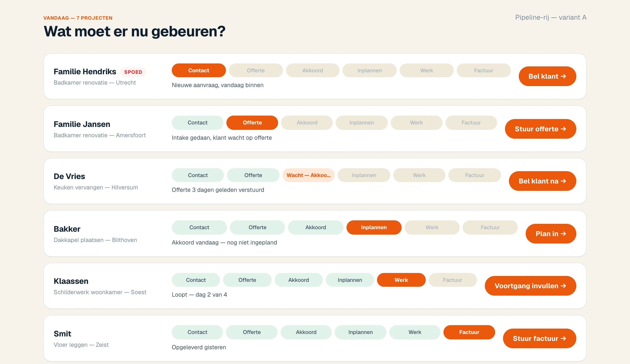Image resolution: width=630 pixels, height=364 pixels.
Task: Click 'Vloer leggen — Zeist' subtitle
Action: coord(81,345)
